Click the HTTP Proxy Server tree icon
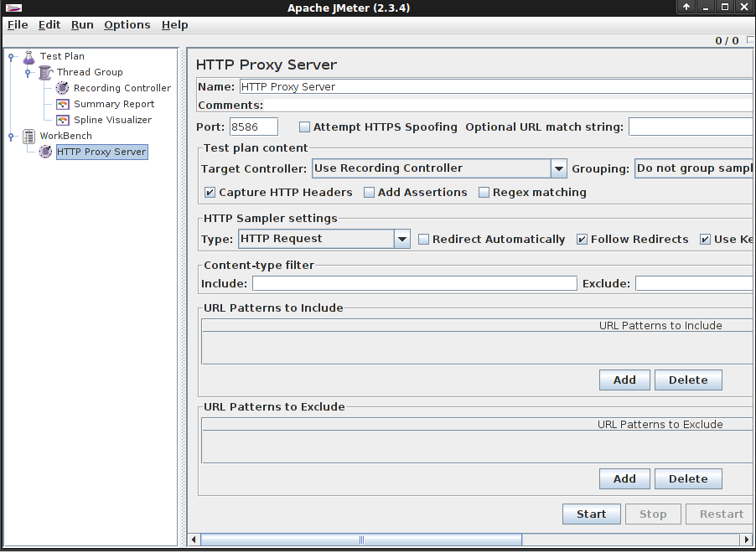This screenshot has height=553, width=756. [45, 152]
